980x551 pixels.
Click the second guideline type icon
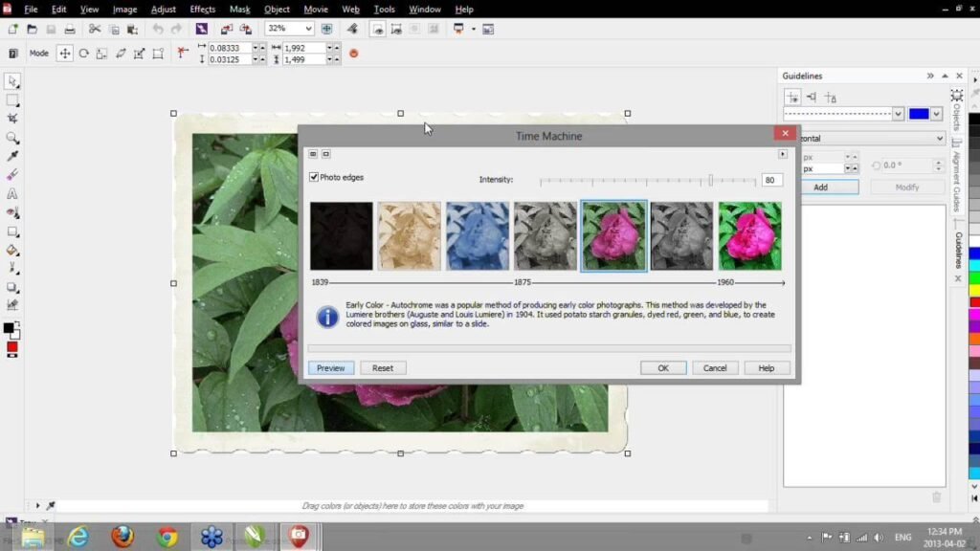812,97
